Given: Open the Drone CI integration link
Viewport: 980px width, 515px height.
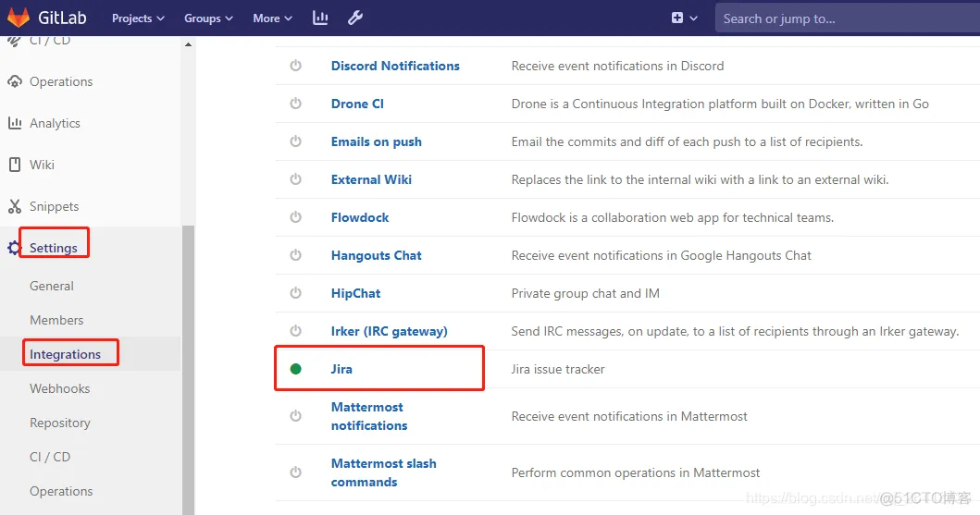Looking at the screenshot, I should click(357, 104).
